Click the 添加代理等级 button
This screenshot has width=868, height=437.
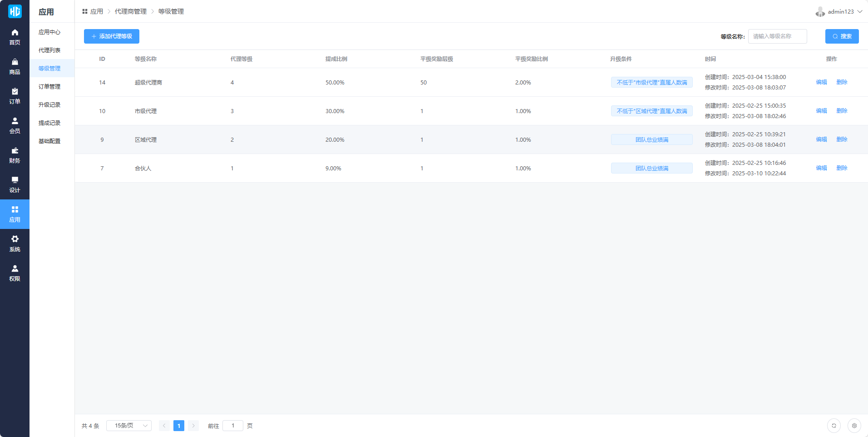coord(112,36)
